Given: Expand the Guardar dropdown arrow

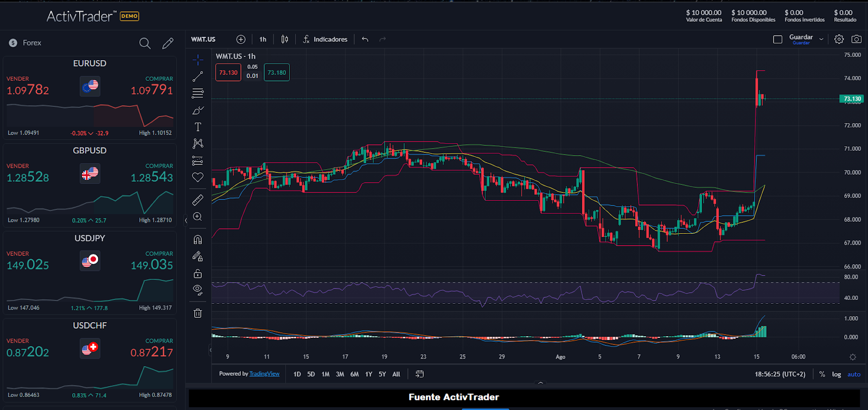Looking at the screenshot, I should pyautogui.click(x=821, y=39).
